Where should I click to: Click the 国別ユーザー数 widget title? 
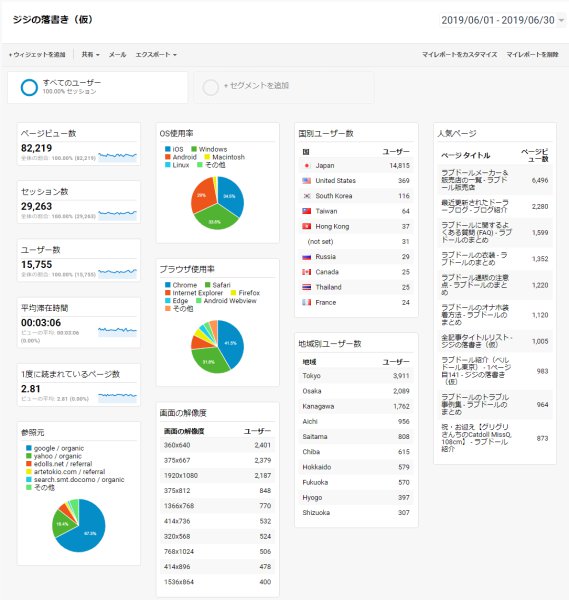[x=326, y=133]
